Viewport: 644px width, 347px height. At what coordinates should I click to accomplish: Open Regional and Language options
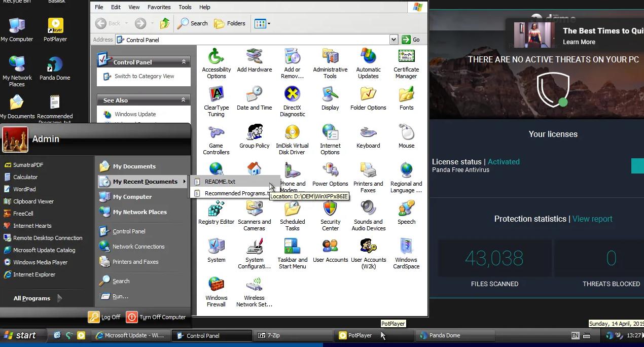[406, 178]
